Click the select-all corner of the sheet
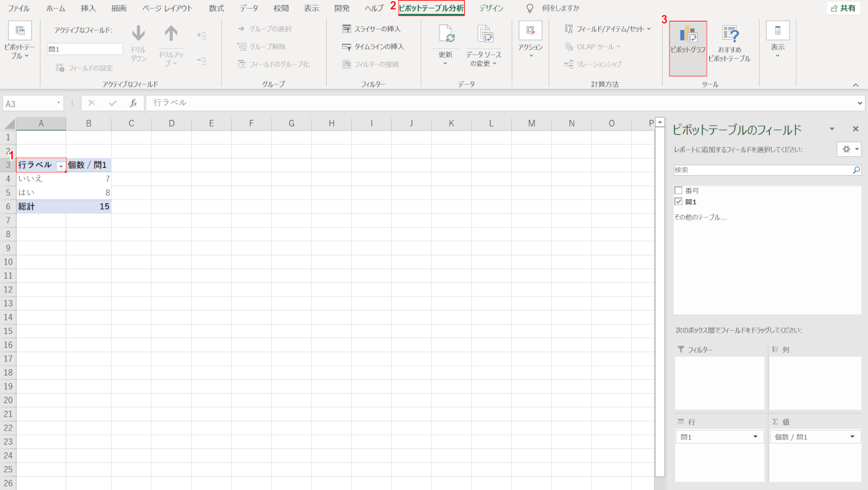 [9, 123]
